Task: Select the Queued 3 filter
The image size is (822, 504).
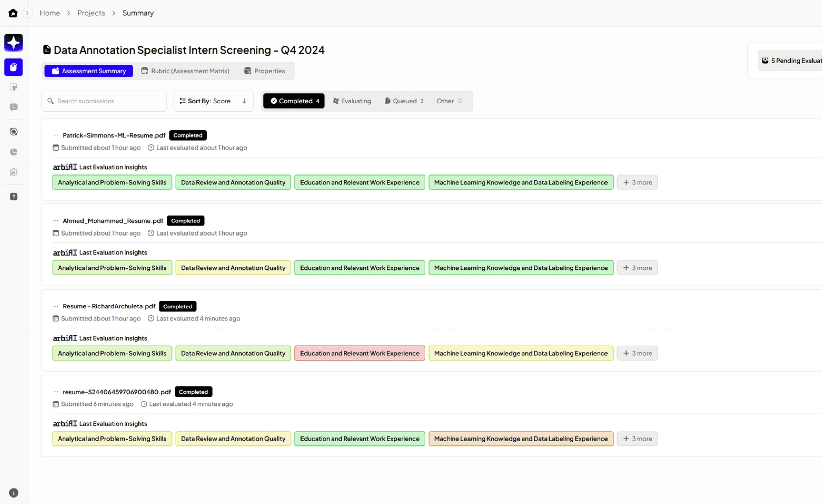Action: click(404, 101)
